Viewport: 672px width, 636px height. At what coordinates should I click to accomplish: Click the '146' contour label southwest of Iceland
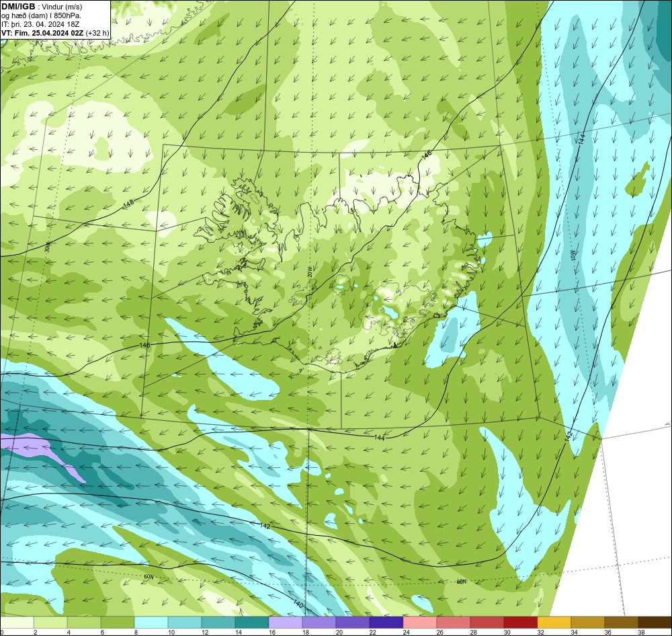pyautogui.click(x=145, y=345)
